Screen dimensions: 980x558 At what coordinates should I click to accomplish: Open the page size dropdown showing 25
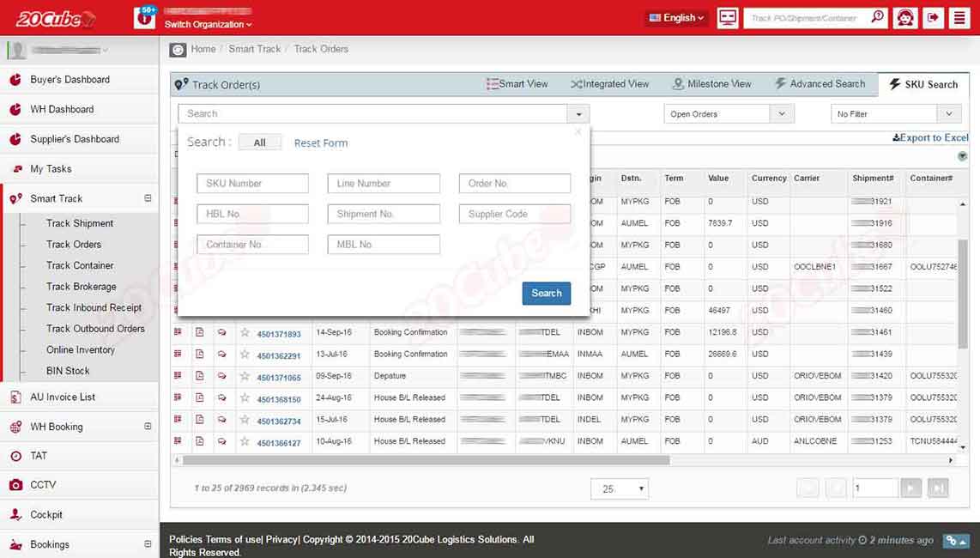620,489
